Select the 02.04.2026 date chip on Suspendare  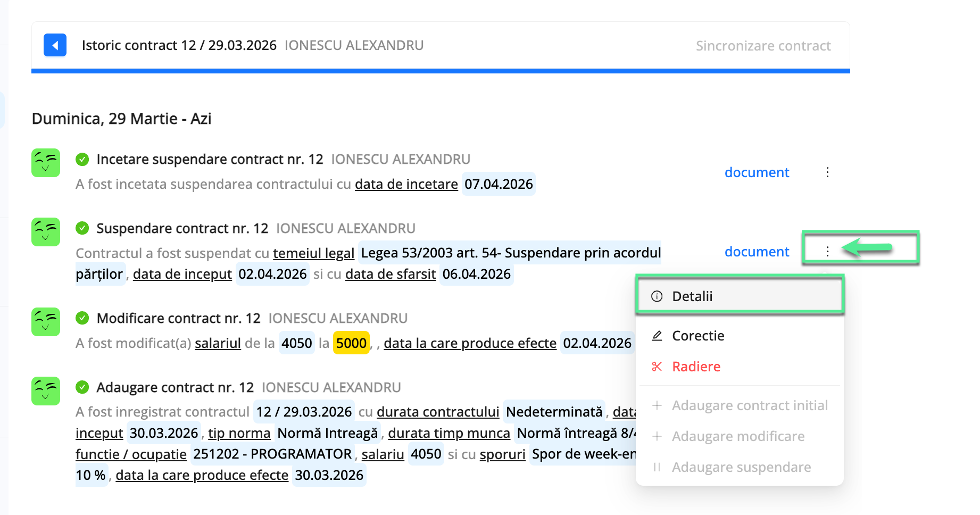coord(272,274)
